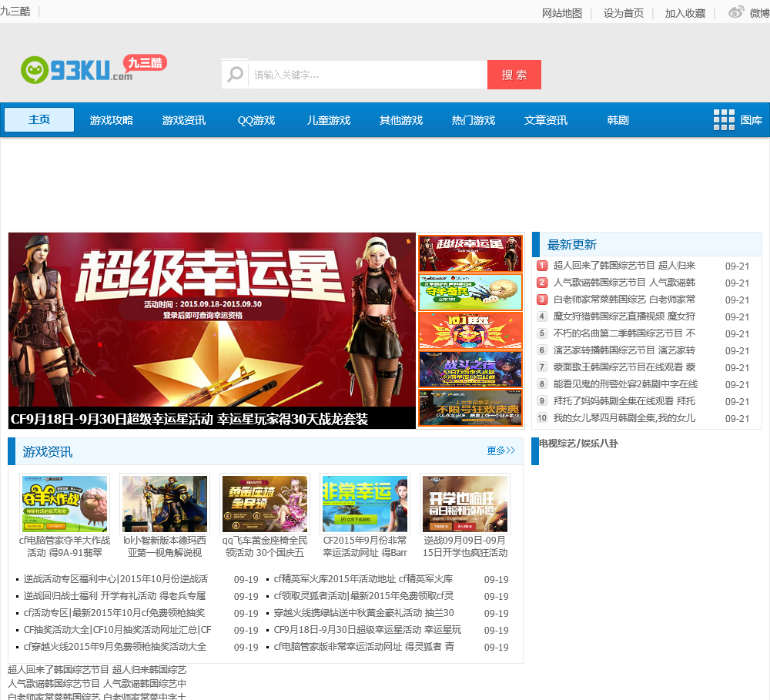Open cf电脑管家版非常幸运活动网址 link
The width and height of the screenshot is (770, 700).
[364, 646]
